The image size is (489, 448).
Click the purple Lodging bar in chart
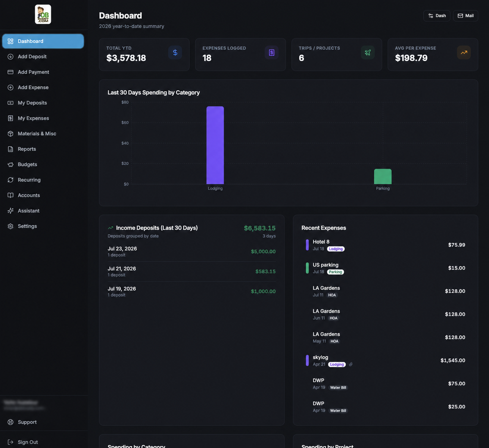pos(215,145)
